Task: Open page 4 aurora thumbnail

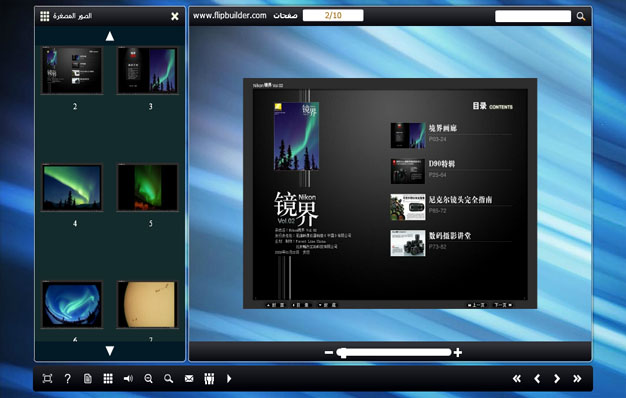Action: [x=72, y=187]
